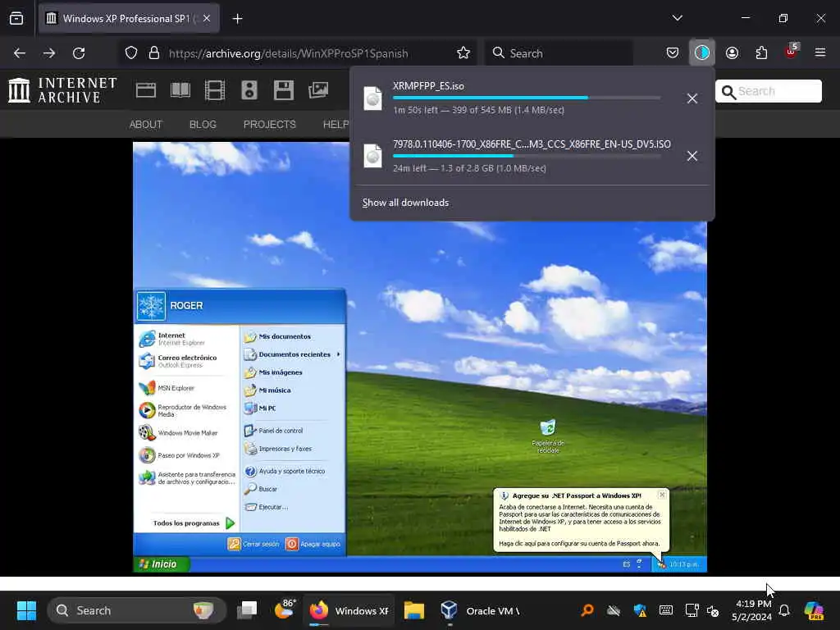Viewport: 840px width, 630px height.
Task: Bookmark this page with star icon
Action: tap(463, 53)
